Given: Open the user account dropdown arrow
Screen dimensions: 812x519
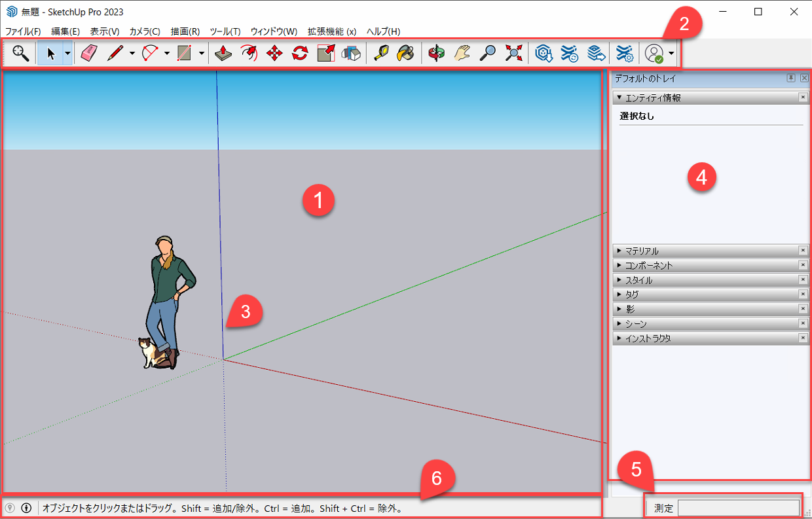Looking at the screenshot, I should pyautogui.click(x=671, y=54).
